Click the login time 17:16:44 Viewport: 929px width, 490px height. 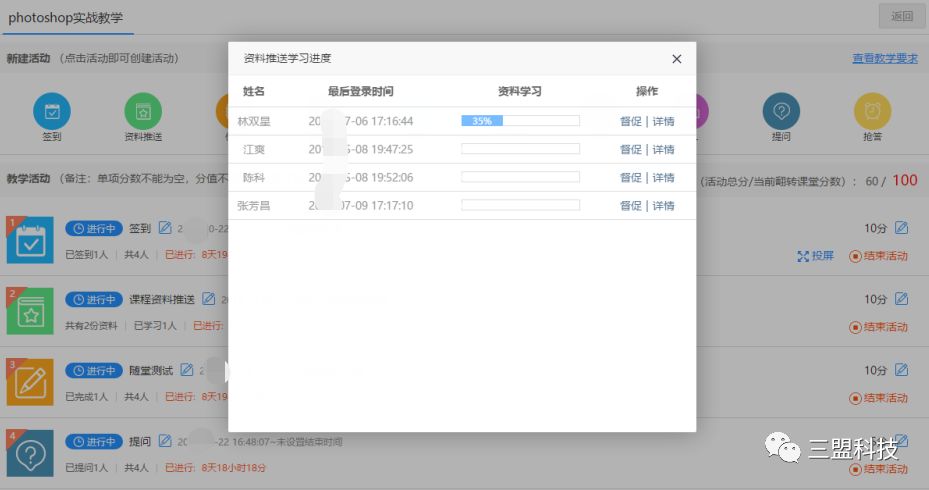pyautogui.click(x=392, y=121)
